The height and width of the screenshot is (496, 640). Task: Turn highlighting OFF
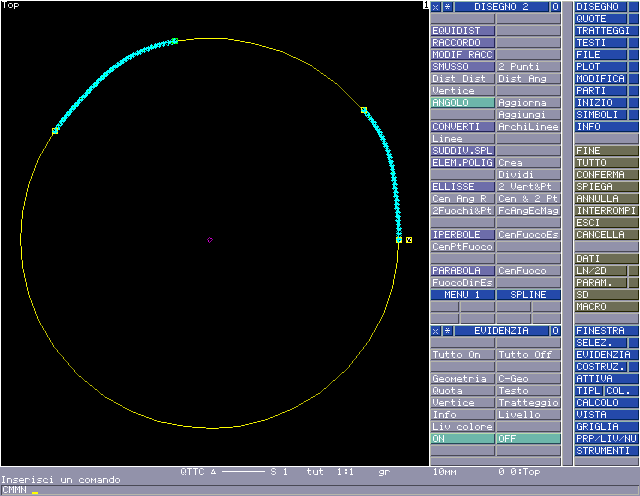coord(529,439)
